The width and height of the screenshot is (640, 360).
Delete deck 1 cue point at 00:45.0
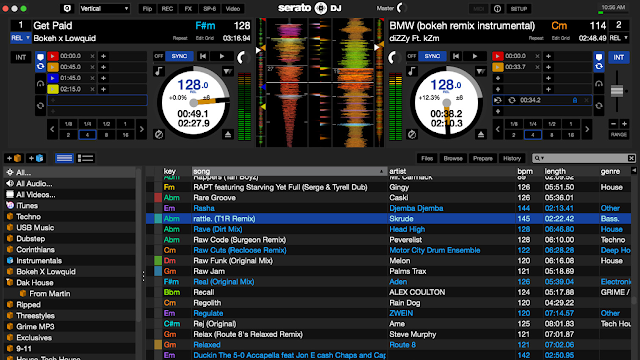click(92, 67)
